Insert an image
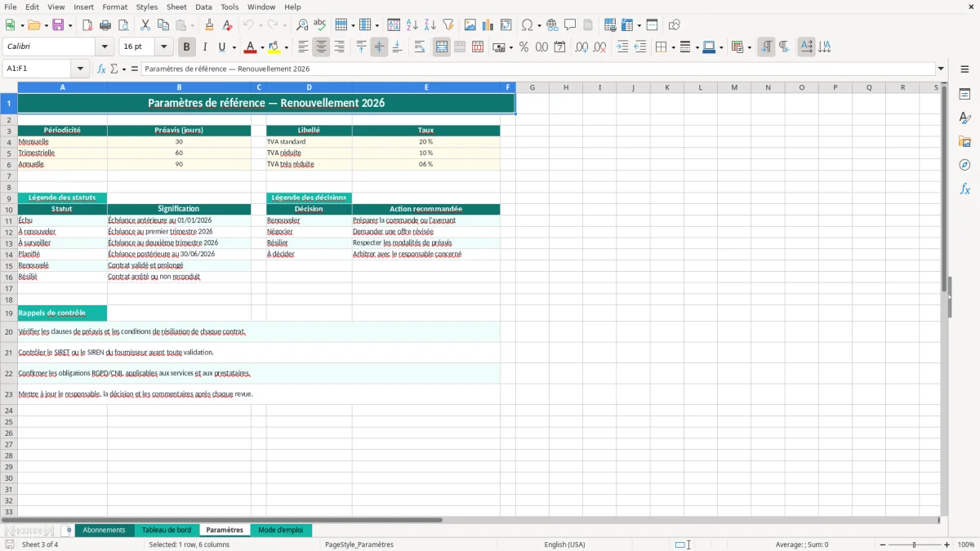 click(470, 25)
